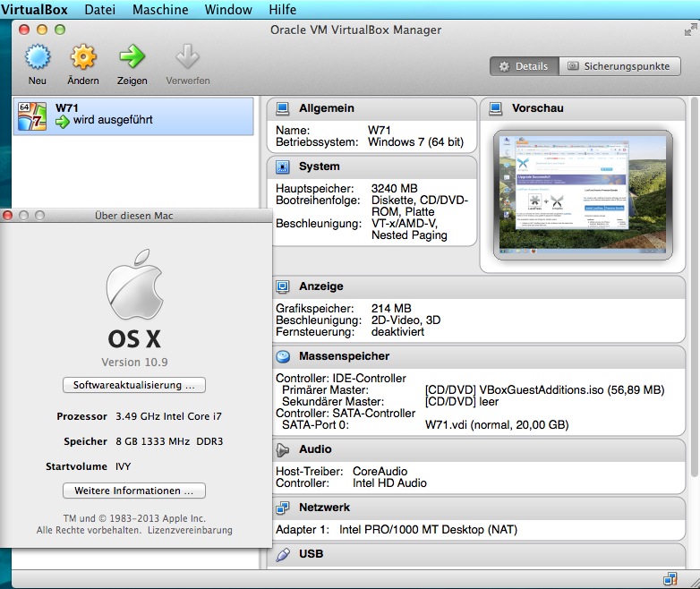Click the Betriebssystem value Windows 7 (64 bit)
Viewport: 700px width, 589px height.
pyautogui.click(x=415, y=142)
